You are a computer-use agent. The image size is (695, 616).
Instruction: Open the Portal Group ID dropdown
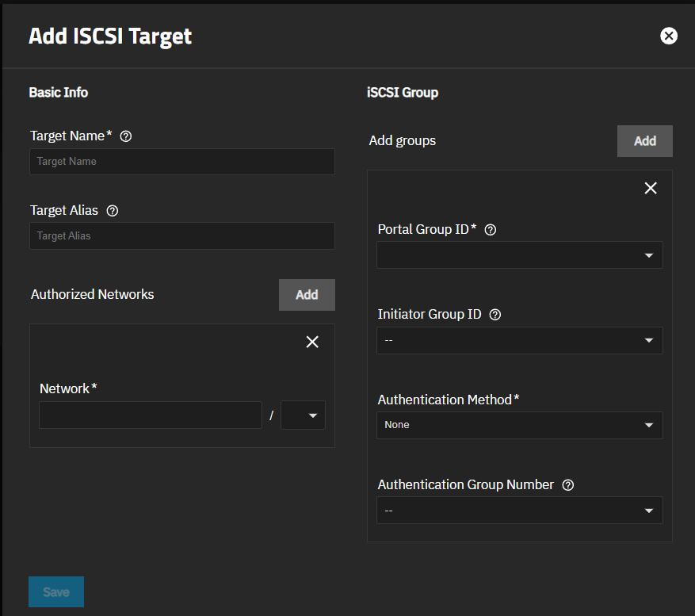(519, 254)
